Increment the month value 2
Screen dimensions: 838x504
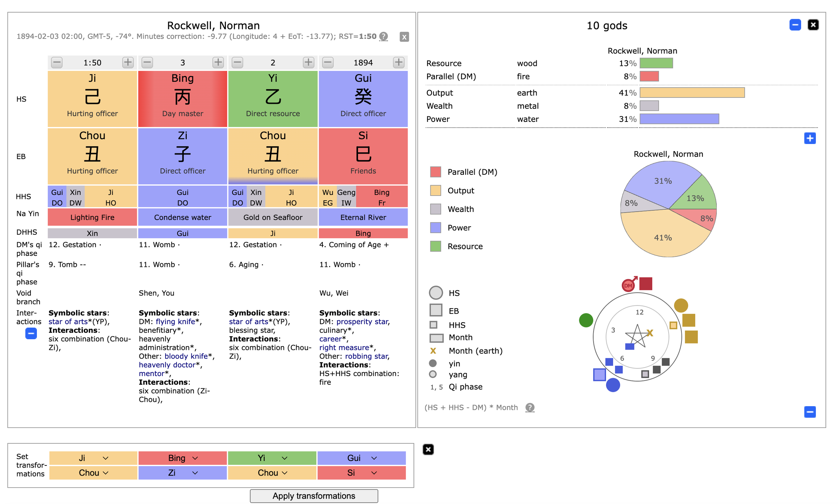308,63
